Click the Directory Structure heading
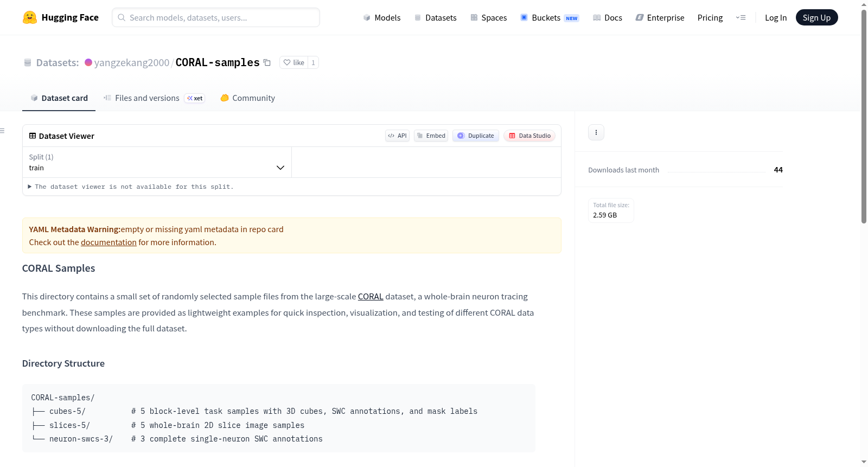868x467 pixels. [63, 363]
